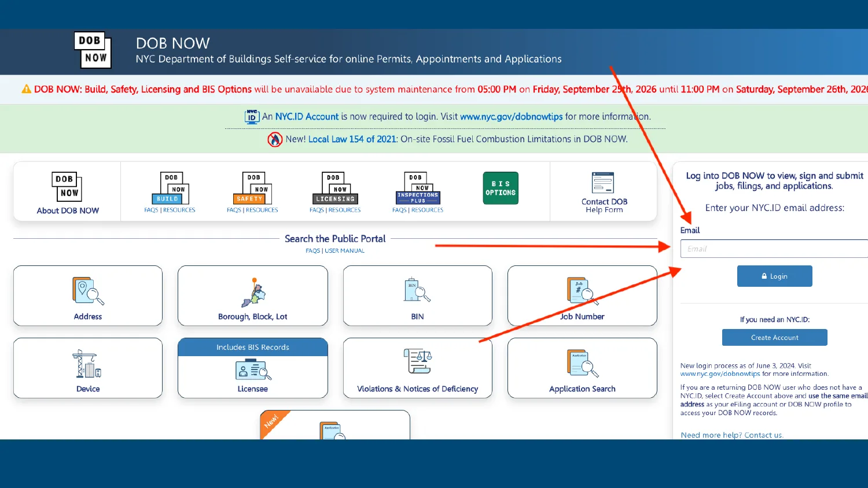Click the fossil fuel prohibition flame icon
Image resolution: width=868 pixels, height=488 pixels.
click(x=275, y=139)
